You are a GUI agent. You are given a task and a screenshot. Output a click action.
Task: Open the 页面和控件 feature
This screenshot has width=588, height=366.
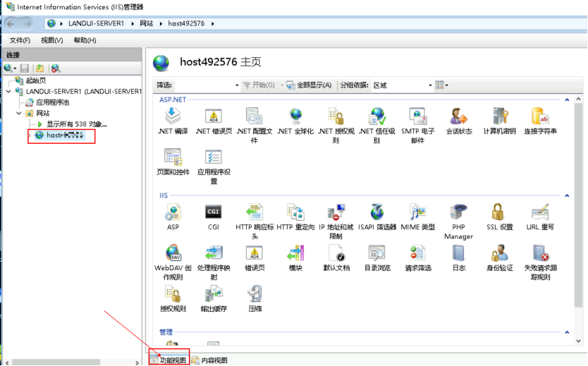click(x=173, y=162)
